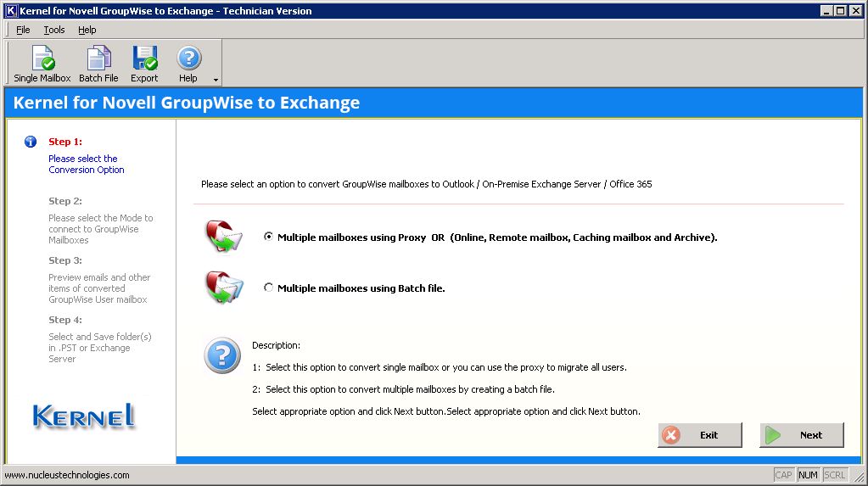The width and height of the screenshot is (868, 486).
Task: Click the Kernel logo in the sidebar
Action: pos(84,416)
